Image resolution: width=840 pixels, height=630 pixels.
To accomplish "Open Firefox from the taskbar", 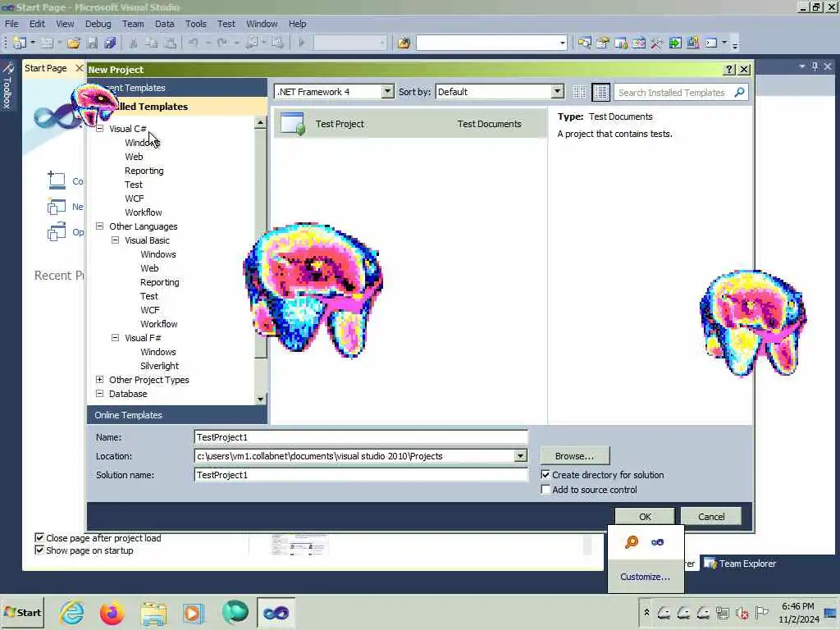I will [x=112, y=613].
